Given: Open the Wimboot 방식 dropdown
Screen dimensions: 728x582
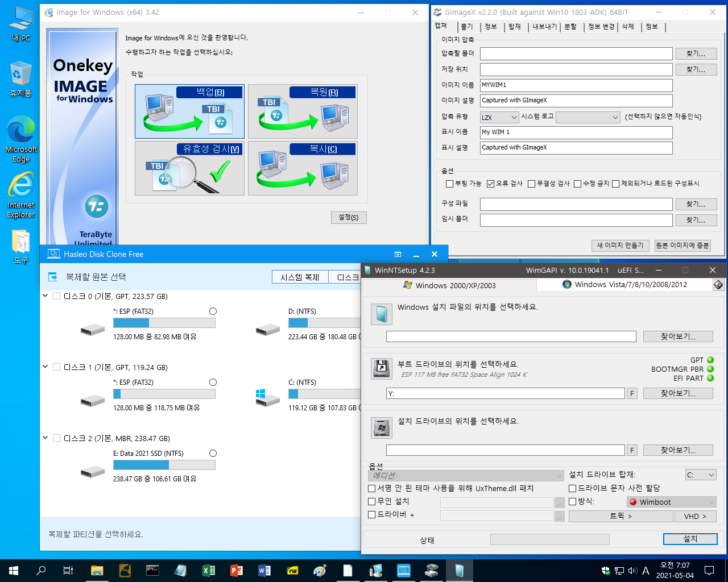Looking at the screenshot, I should click(672, 502).
